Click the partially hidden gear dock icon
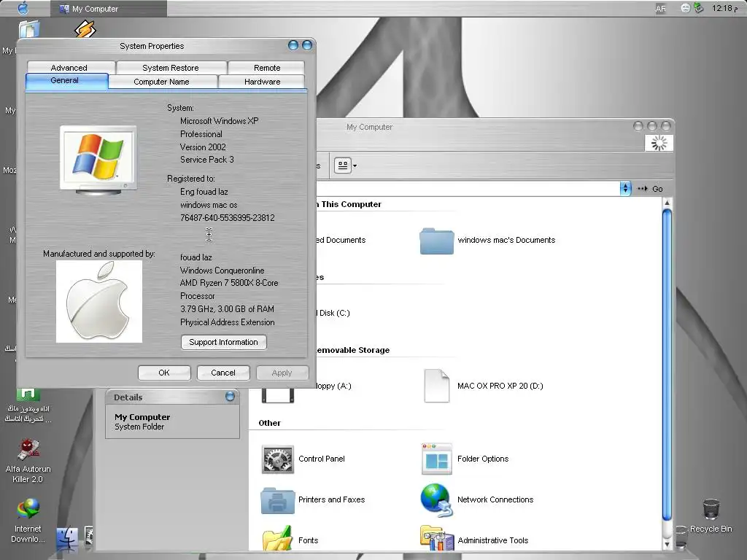The height and width of the screenshot is (560, 747). click(88, 534)
